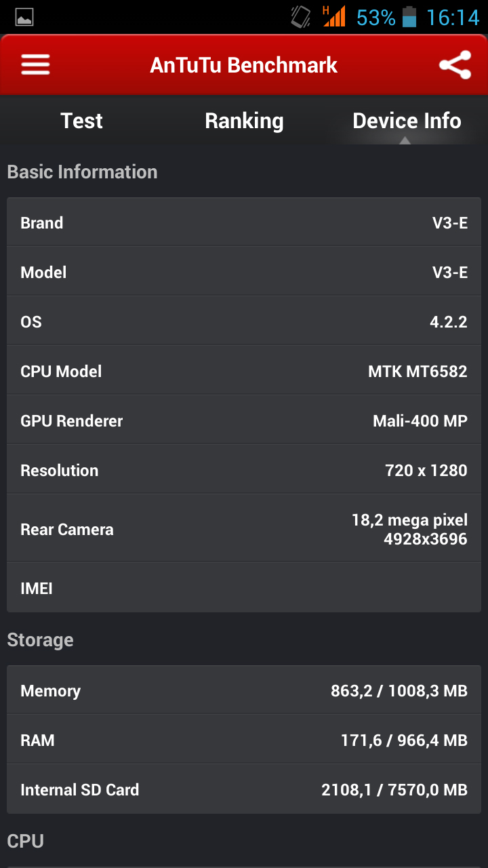Image resolution: width=488 pixels, height=868 pixels.
Task: Tap the Rear Camera row
Action: pos(244,529)
